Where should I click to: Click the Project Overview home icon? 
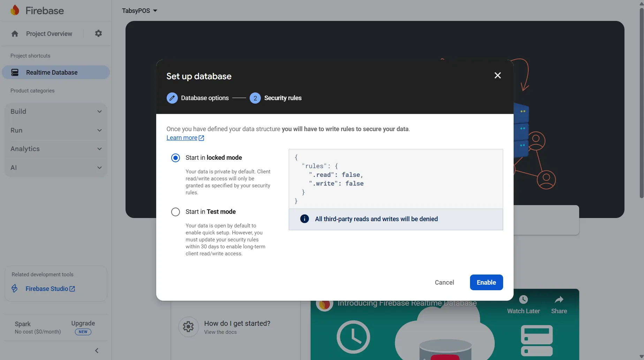(x=15, y=34)
